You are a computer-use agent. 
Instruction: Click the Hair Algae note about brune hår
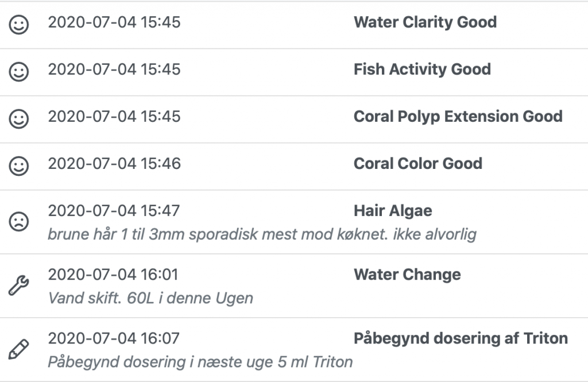point(262,235)
